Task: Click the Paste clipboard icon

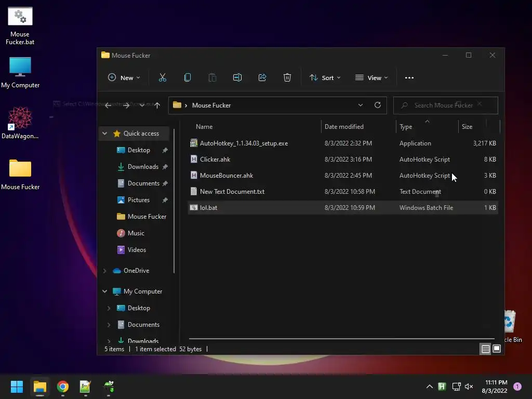Action: point(212,78)
